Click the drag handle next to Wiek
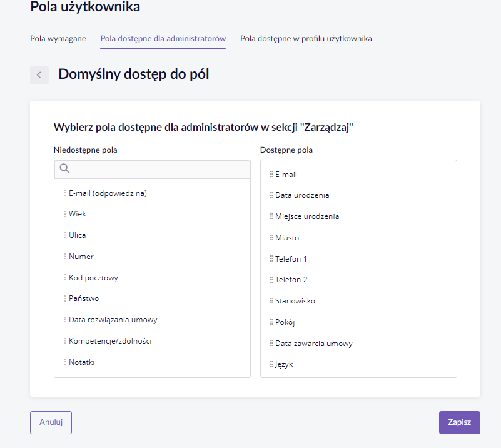501x448 pixels. 65,214
